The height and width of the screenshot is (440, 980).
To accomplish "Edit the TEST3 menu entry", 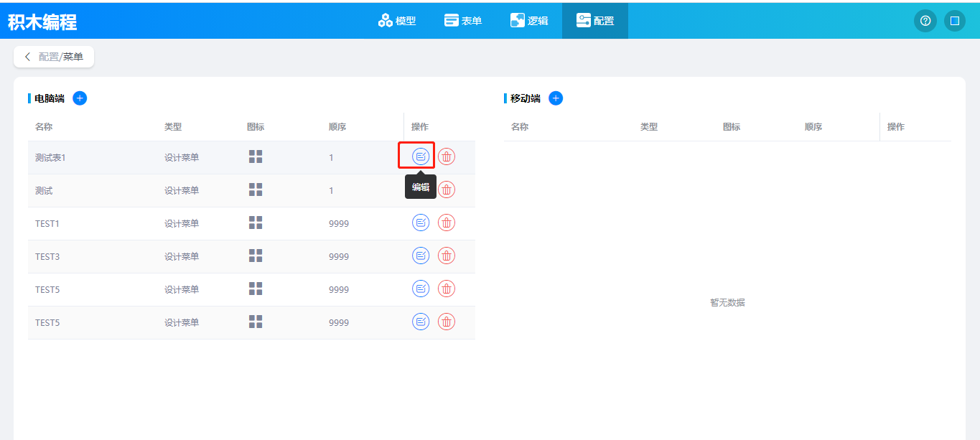I will tap(421, 256).
